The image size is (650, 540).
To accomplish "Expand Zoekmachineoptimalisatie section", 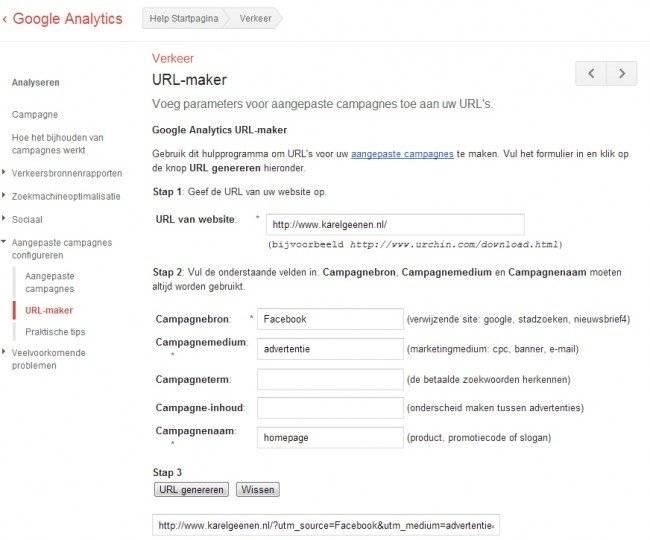I will (4, 195).
